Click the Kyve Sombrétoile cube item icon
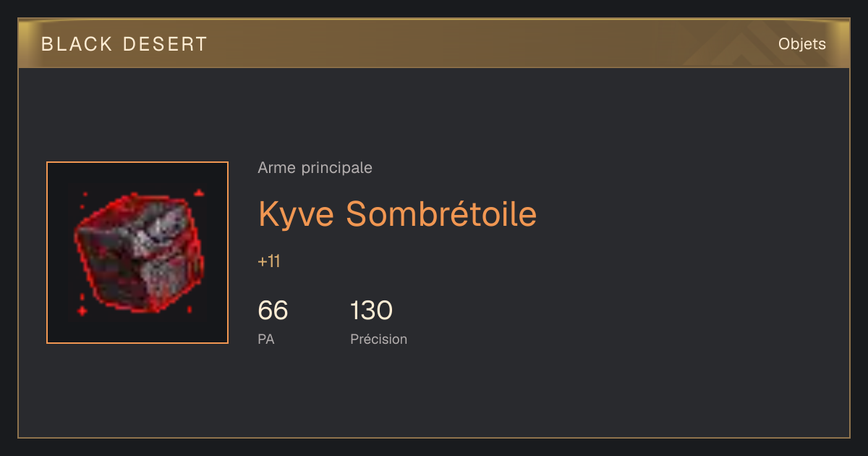868x456 pixels. (137, 253)
